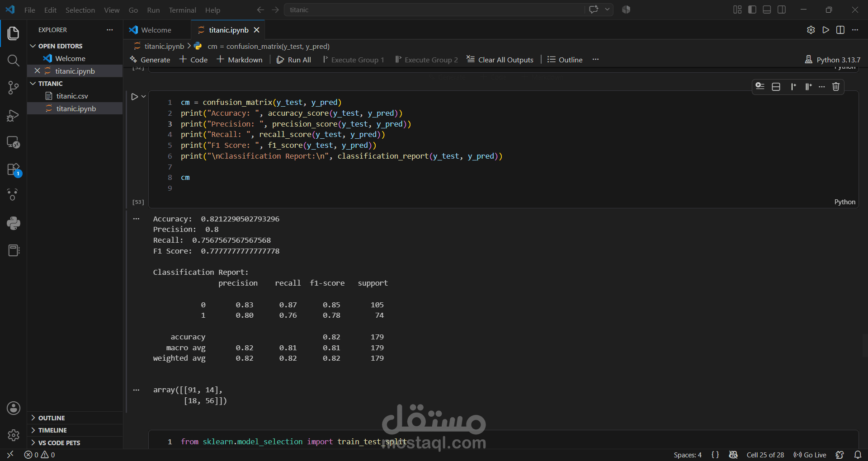Viewport: 868px width, 461px height.
Task: Open Explorer more actions ellipsis
Action: tap(109, 30)
